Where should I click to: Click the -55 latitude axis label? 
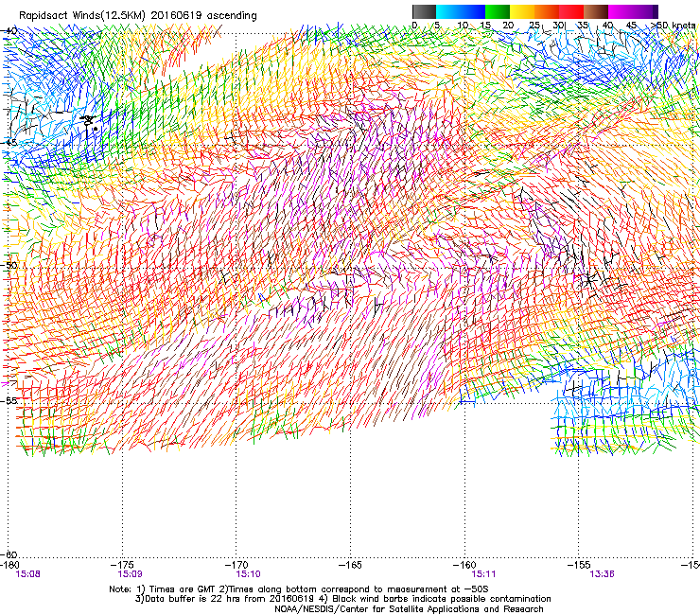pos(9,401)
